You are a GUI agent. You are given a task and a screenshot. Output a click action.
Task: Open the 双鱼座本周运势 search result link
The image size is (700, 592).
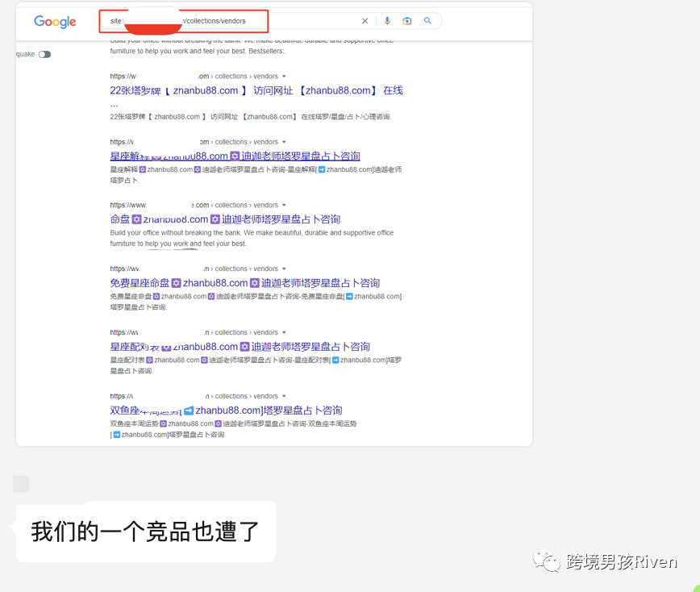[226, 411]
